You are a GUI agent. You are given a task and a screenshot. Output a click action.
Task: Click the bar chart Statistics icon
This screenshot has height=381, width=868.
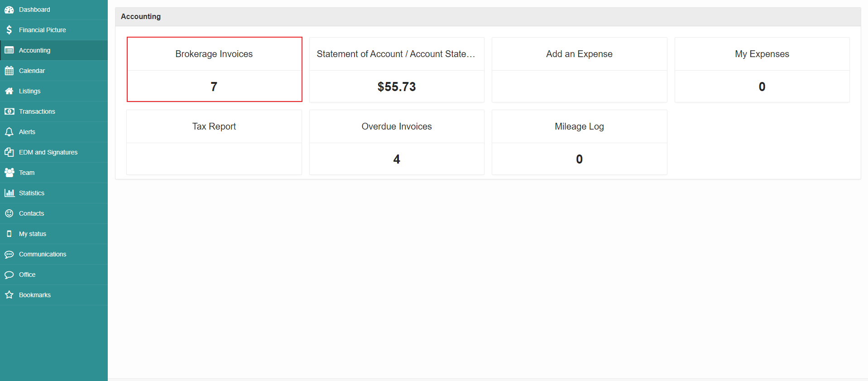pos(9,193)
